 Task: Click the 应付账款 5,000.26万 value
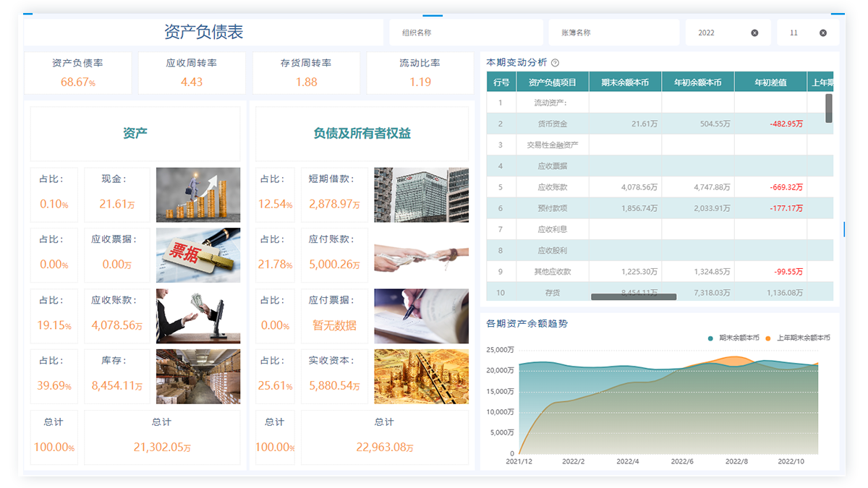click(x=334, y=265)
